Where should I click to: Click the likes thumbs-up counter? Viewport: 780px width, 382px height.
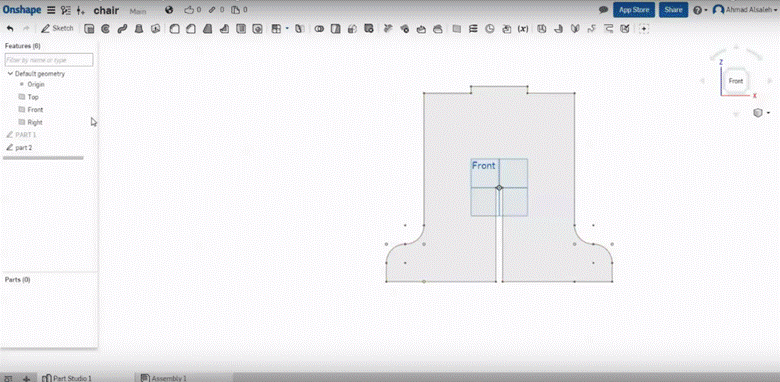[193, 10]
